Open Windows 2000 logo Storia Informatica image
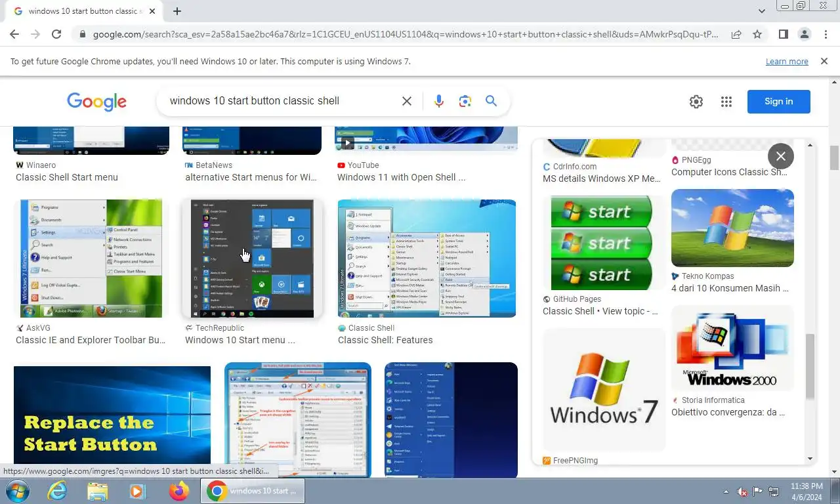 pos(732,348)
